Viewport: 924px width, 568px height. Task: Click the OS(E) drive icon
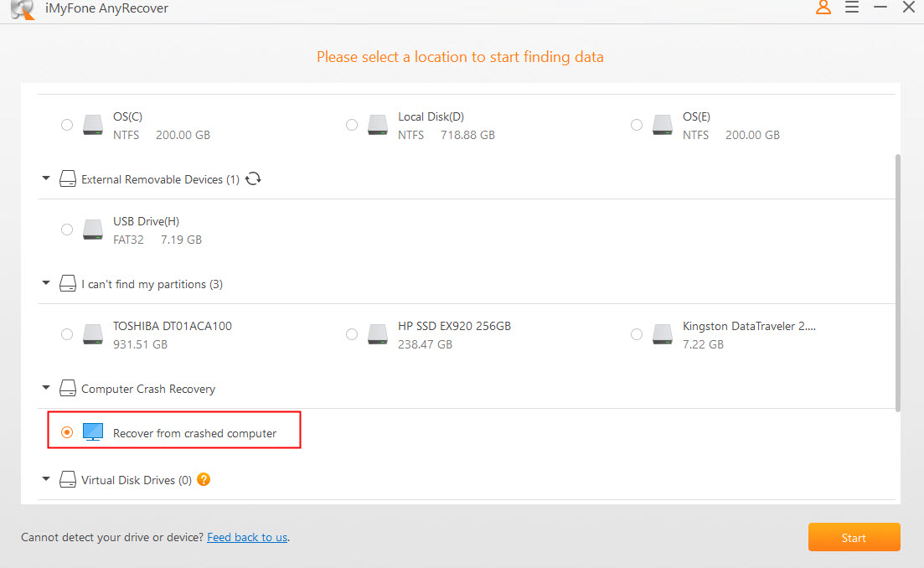tap(663, 125)
